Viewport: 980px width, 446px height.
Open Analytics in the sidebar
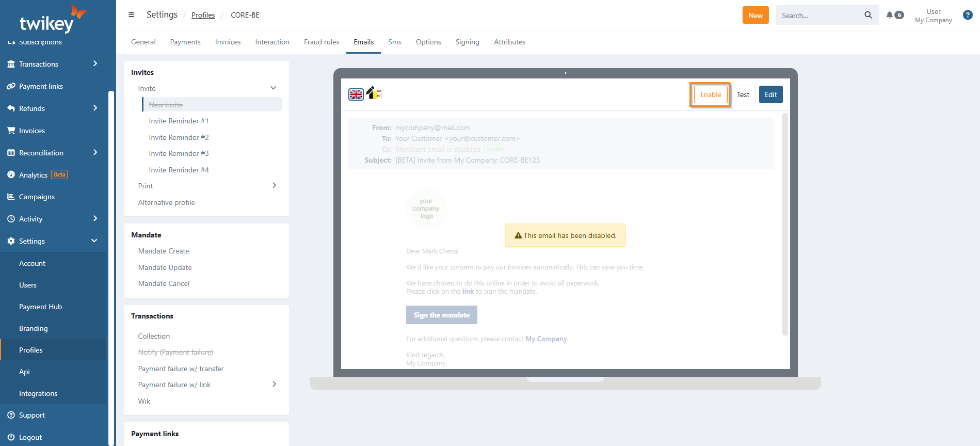(x=33, y=175)
